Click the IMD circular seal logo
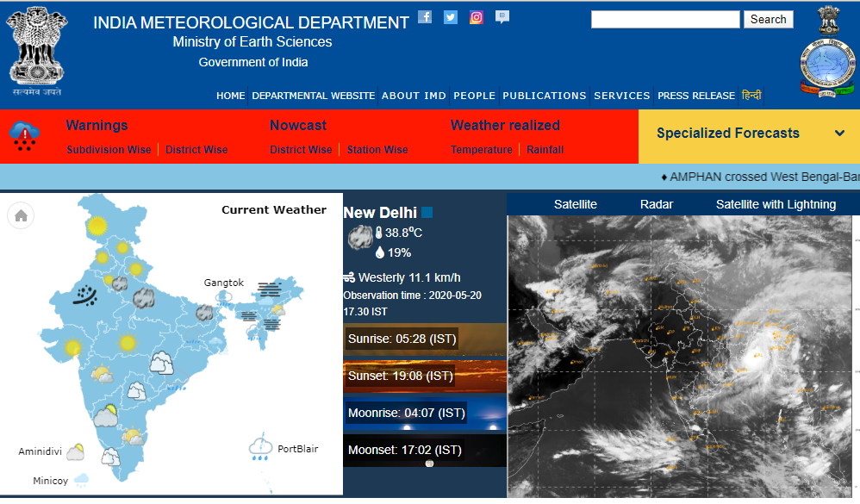Screen dimensions: 860x504 click(827, 69)
